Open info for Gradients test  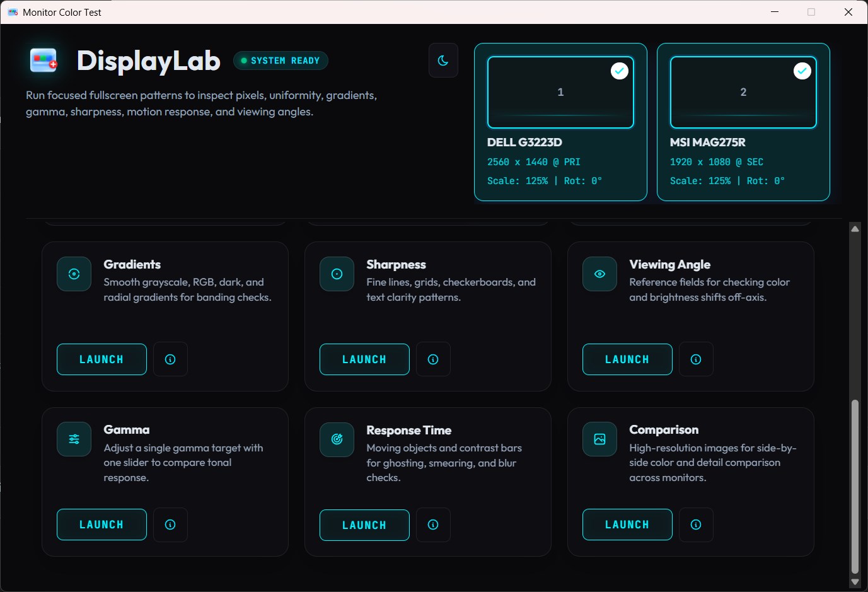(170, 359)
